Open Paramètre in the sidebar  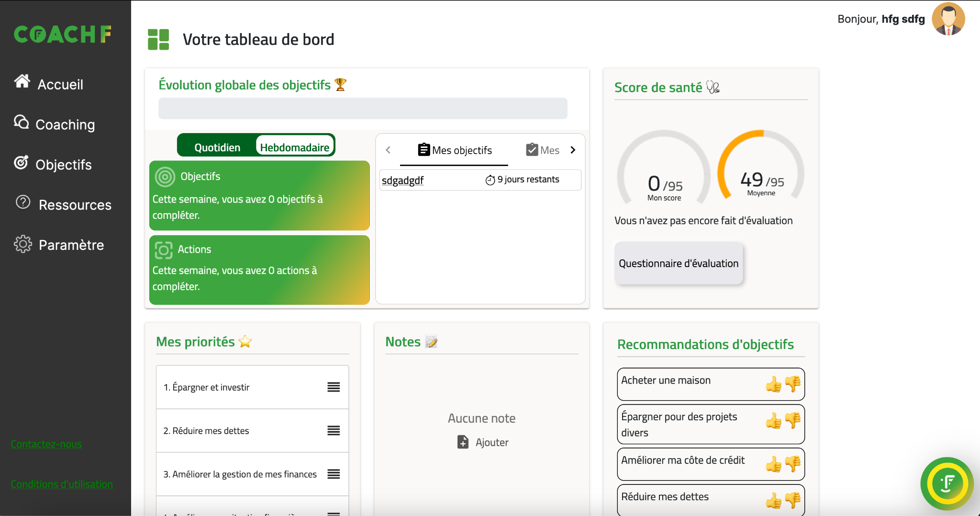click(x=71, y=245)
